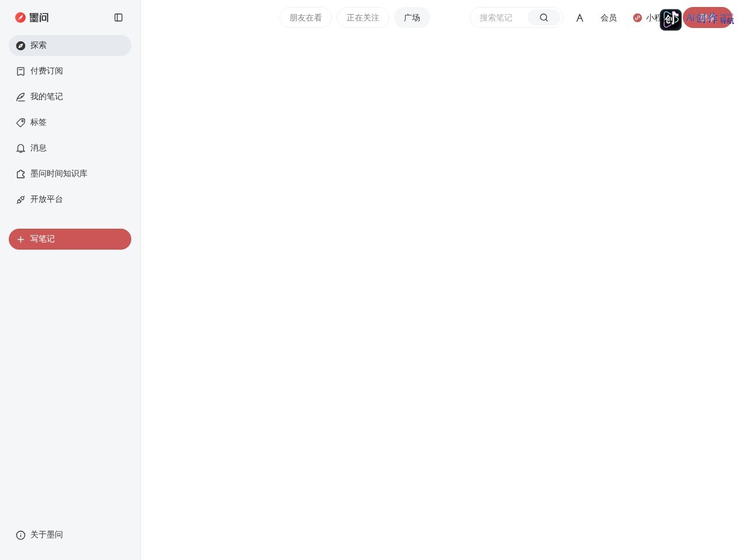
Task: Open 墨问时间知识库
Action: tap(70, 174)
